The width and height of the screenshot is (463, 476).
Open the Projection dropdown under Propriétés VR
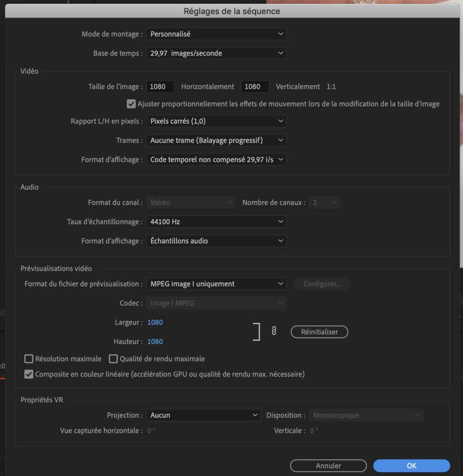pyautogui.click(x=204, y=415)
